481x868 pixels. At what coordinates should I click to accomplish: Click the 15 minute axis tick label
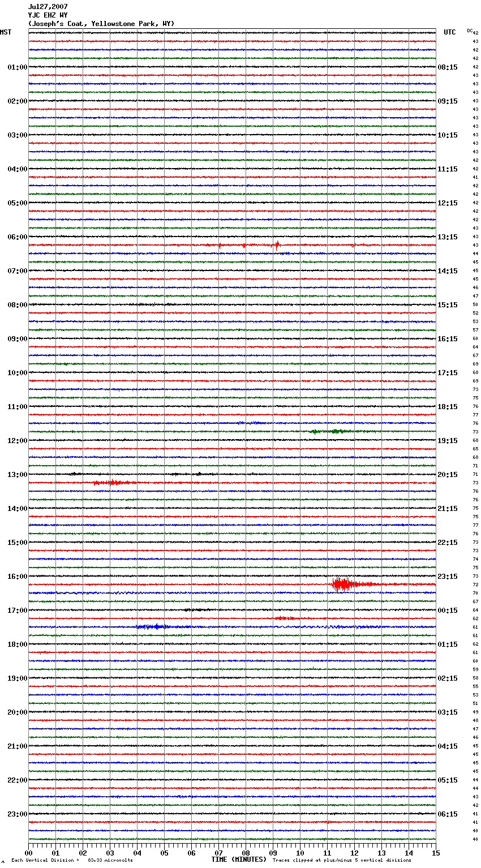tap(436, 853)
